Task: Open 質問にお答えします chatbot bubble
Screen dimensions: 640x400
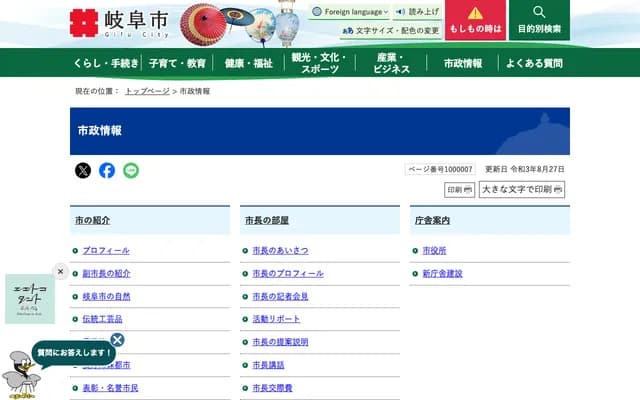Action: coord(73,353)
